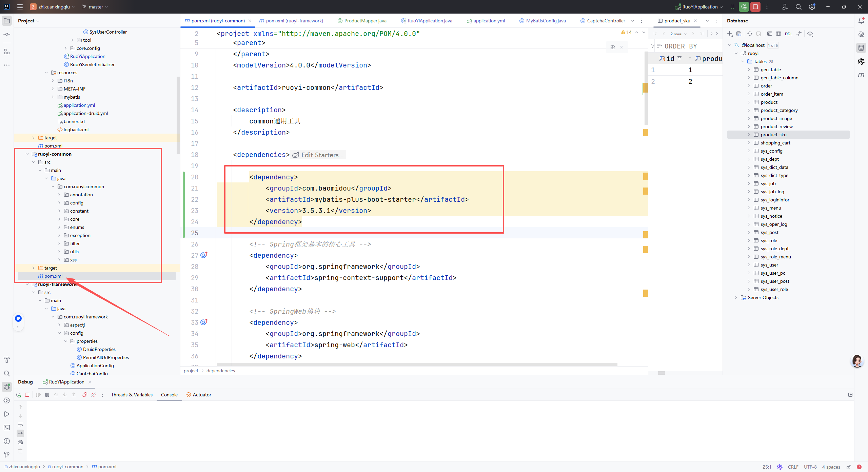This screenshot has width=868, height=472.
Task: Open the Git tool window icon
Action: tap(6, 454)
